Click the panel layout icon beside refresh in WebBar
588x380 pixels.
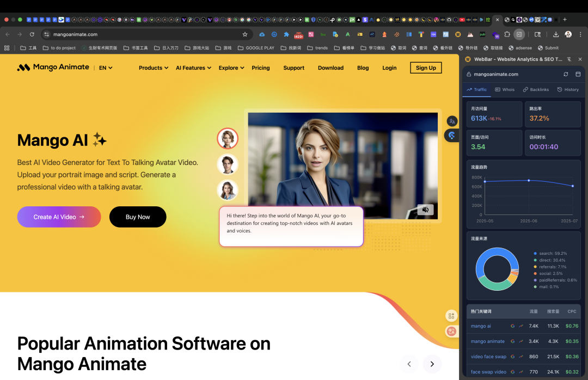click(578, 74)
